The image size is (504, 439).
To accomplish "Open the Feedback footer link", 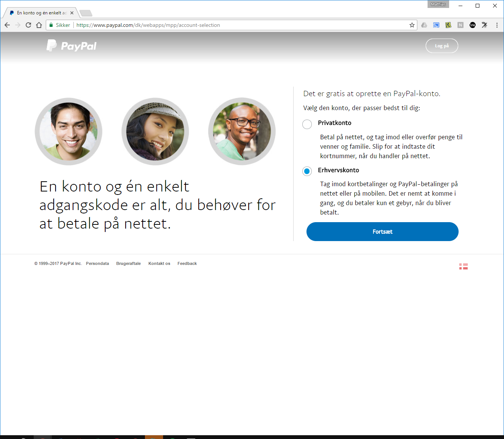I will [x=187, y=263].
